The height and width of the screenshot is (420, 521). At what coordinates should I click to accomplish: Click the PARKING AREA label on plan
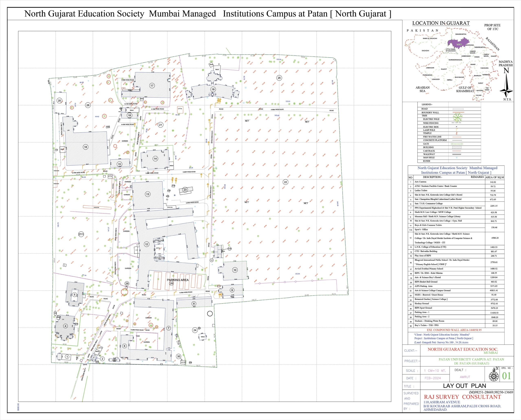pos(178,280)
